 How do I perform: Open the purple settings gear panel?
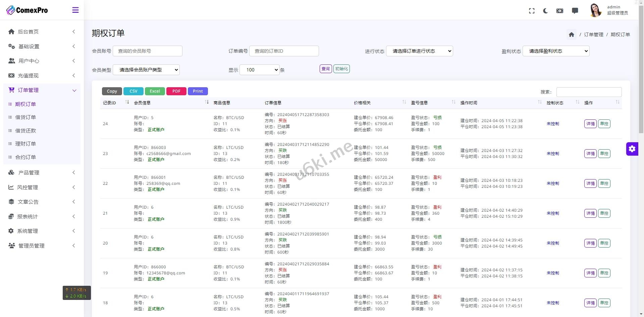[632, 149]
